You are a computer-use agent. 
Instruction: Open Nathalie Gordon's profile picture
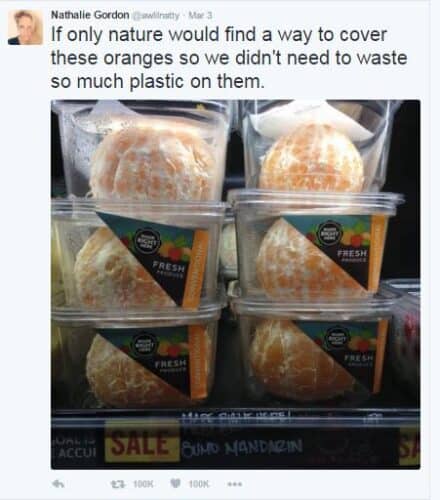[25, 27]
